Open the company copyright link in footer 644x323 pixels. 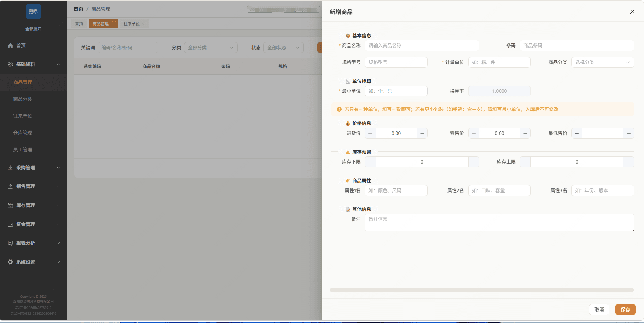click(33, 302)
